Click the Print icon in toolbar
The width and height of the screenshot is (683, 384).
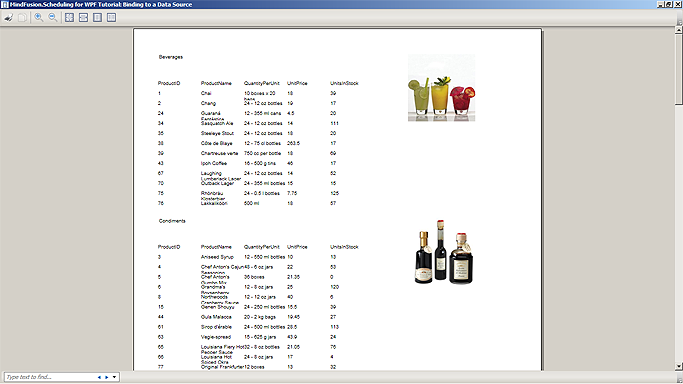point(9,17)
